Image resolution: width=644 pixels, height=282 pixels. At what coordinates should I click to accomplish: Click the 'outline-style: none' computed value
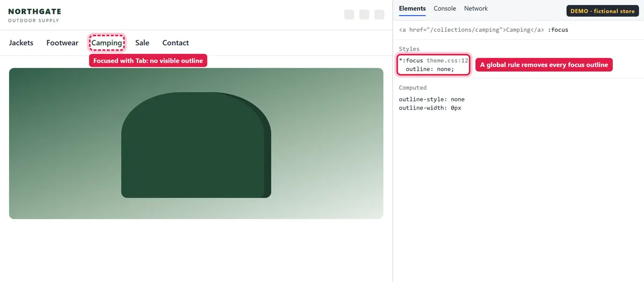(x=432, y=99)
